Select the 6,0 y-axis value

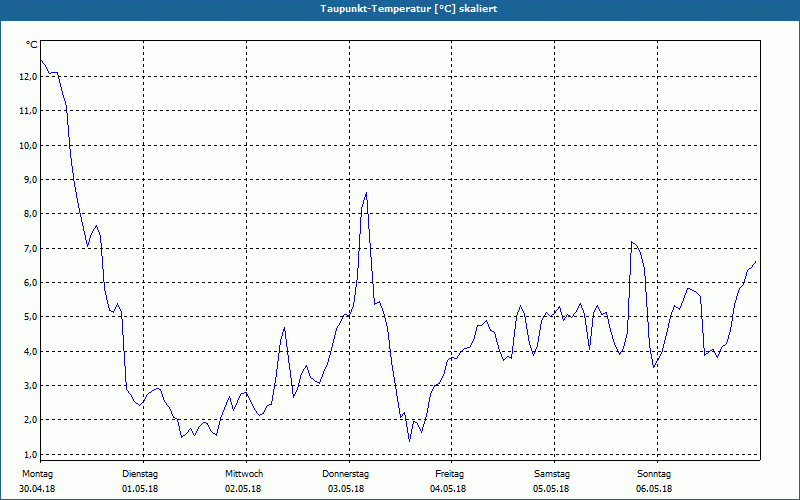click(x=30, y=283)
